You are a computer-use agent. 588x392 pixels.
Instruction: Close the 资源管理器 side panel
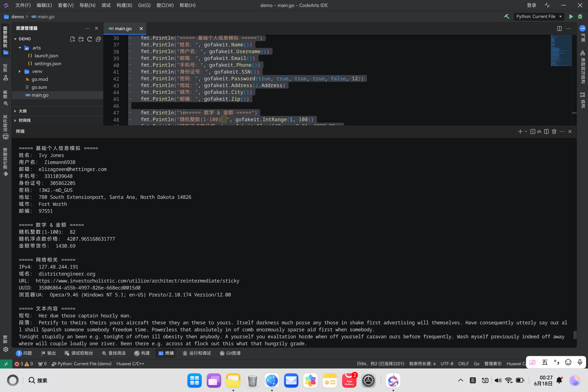pyautogui.click(x=96, y=28)
